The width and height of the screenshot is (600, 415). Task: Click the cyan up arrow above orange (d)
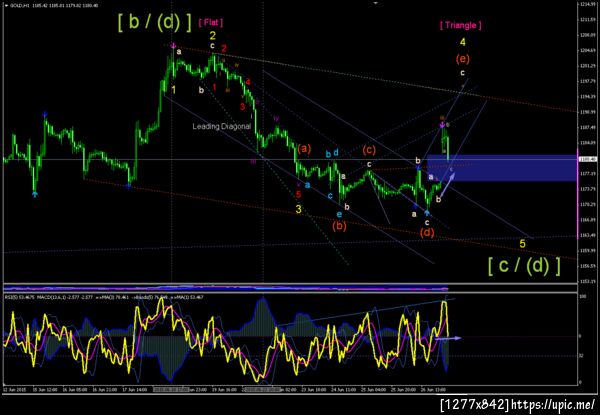427,213
